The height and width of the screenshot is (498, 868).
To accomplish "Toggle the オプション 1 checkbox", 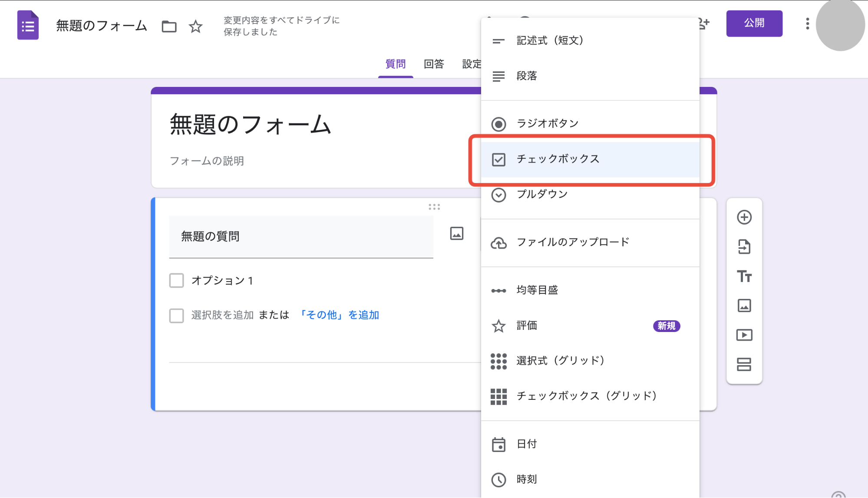I will tap(176, 281).
